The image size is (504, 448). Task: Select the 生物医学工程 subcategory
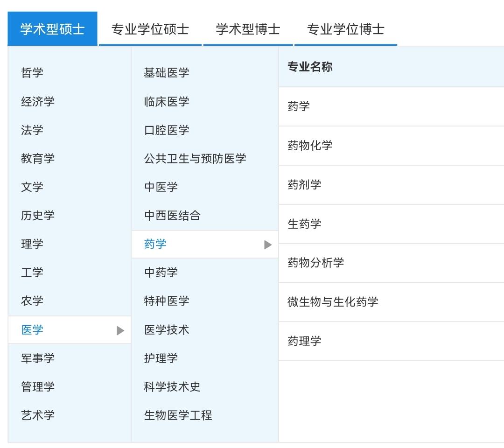pyautogui.click(x=178, y=415)
